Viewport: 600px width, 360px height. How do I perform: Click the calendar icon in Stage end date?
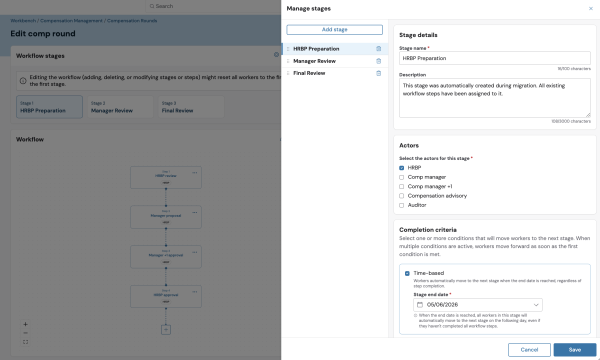420,305
